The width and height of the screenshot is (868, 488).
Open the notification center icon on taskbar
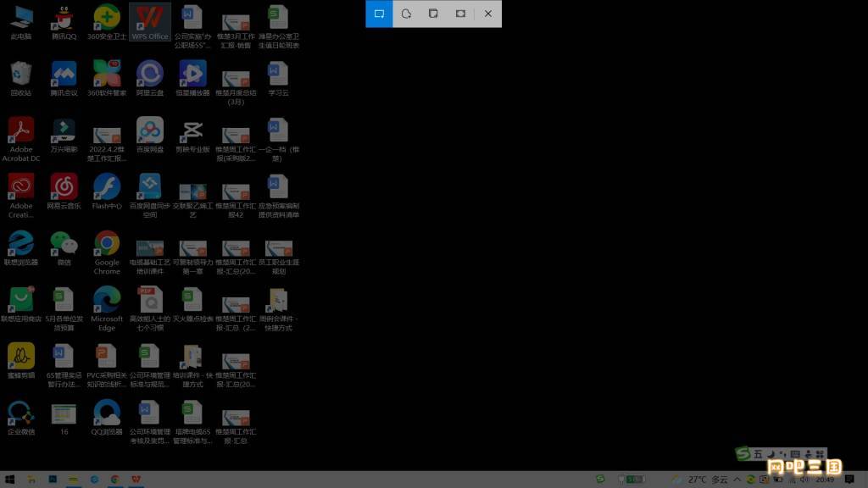849,480
